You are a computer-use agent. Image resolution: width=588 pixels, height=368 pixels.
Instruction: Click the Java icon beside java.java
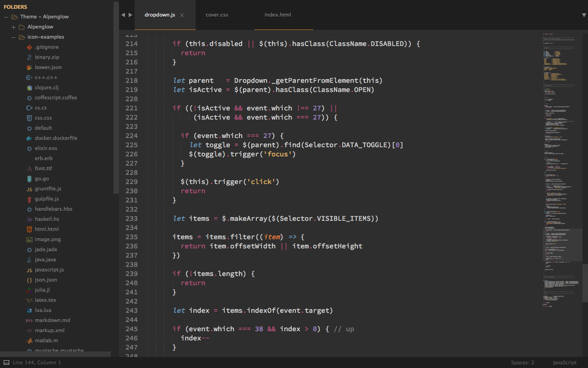[x=29, y=259]
